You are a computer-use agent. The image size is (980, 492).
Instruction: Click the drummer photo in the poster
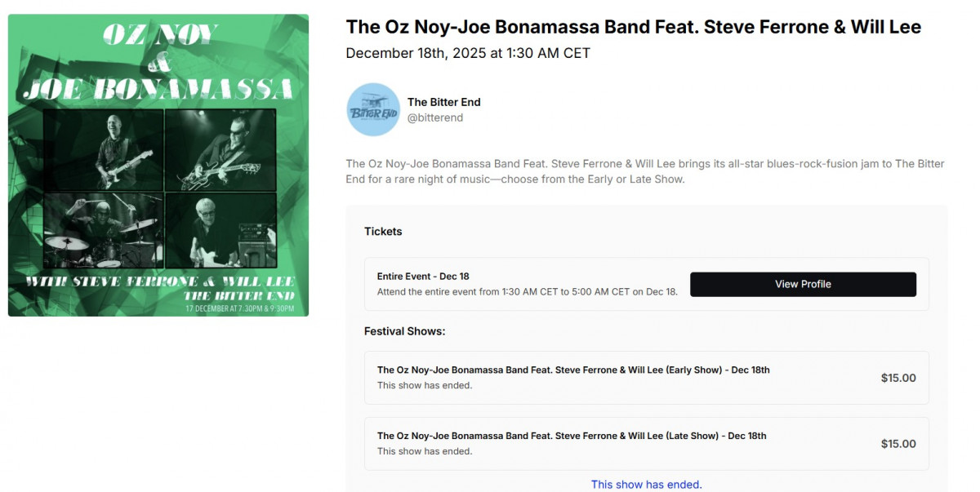click(103, 230)
